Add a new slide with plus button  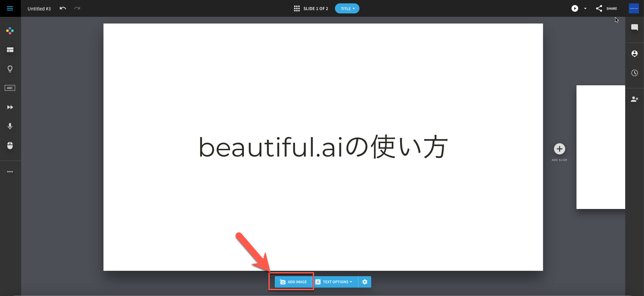tap(559, 149)
